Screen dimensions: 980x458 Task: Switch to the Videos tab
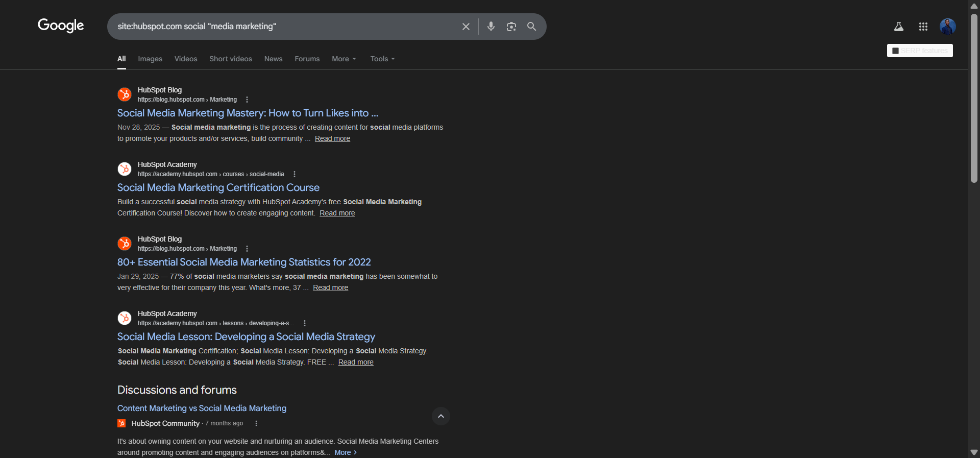[186, 59]
